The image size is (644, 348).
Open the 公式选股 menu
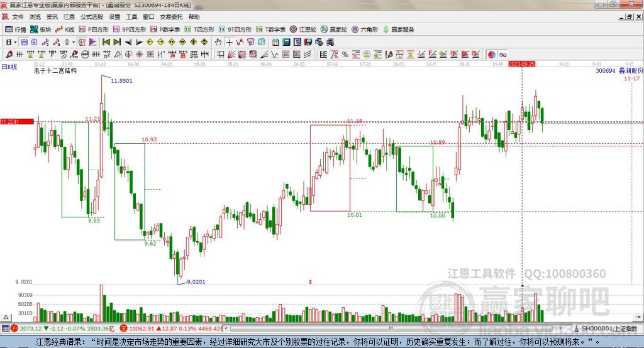92,17
